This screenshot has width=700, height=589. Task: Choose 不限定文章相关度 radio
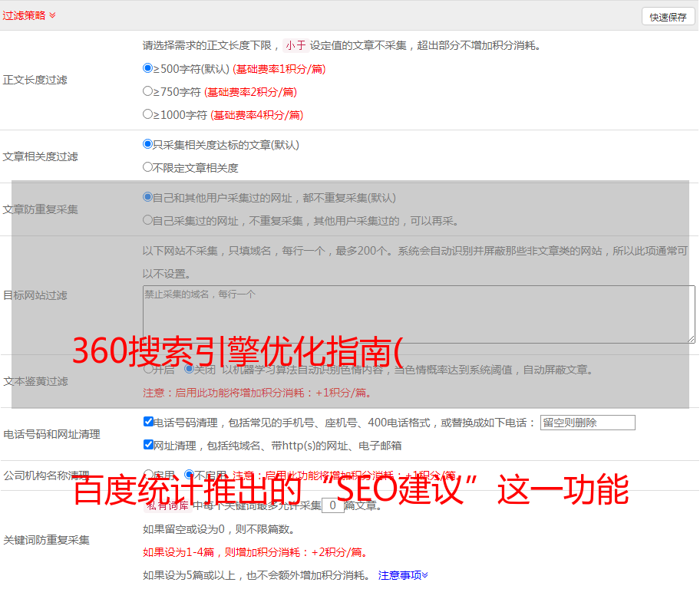(x=148, y=167)
